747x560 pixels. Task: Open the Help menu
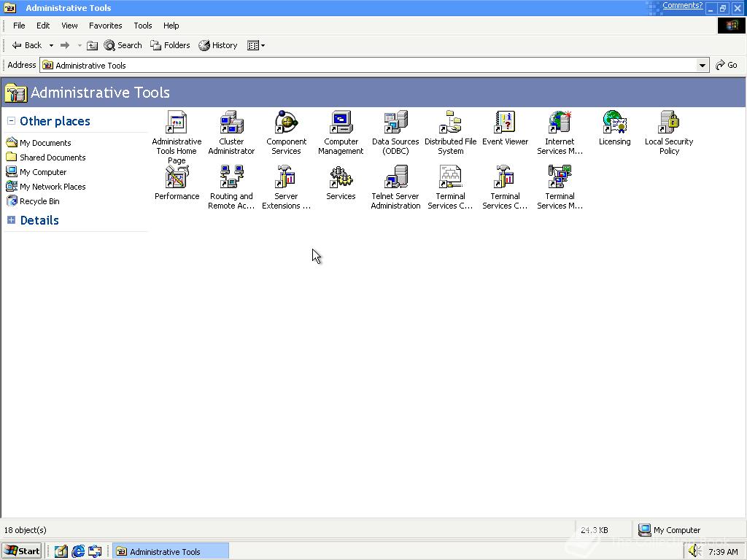[x=171, y=26]
